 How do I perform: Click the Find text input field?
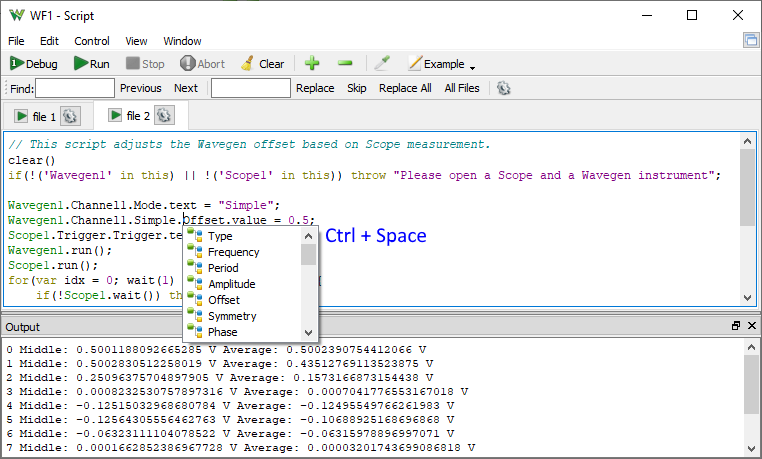(x=74, y=88)
